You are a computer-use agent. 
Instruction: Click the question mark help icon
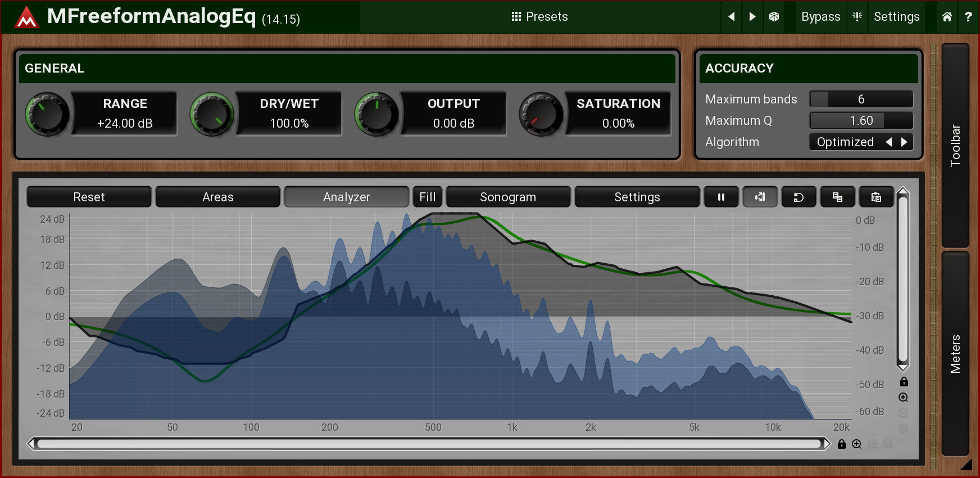968,17
